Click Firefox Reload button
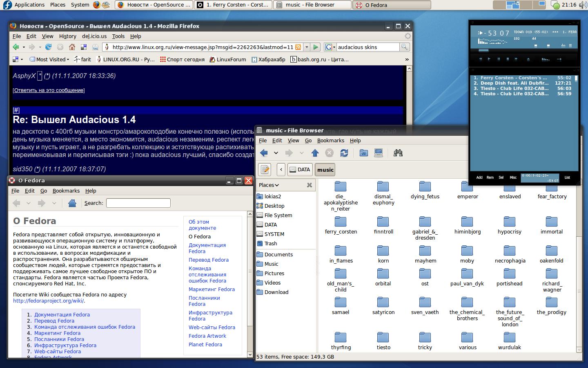The width and height of the screenshot is (588, 368). click(48, 47)
